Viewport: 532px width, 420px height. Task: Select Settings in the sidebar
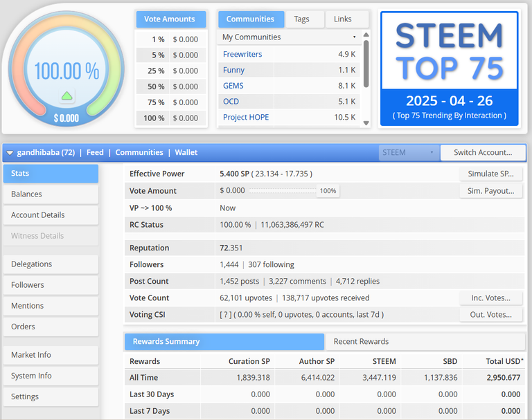point(51,397)
